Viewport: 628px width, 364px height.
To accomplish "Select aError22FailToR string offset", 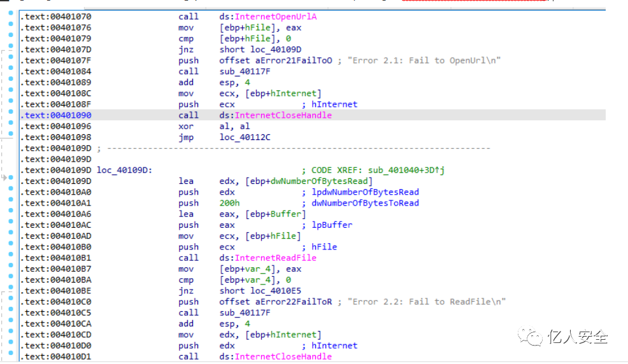I will point(294,302).
